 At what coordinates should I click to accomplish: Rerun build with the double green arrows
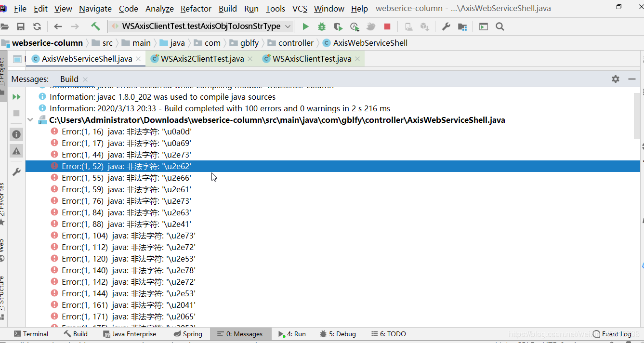pos(16,97)
